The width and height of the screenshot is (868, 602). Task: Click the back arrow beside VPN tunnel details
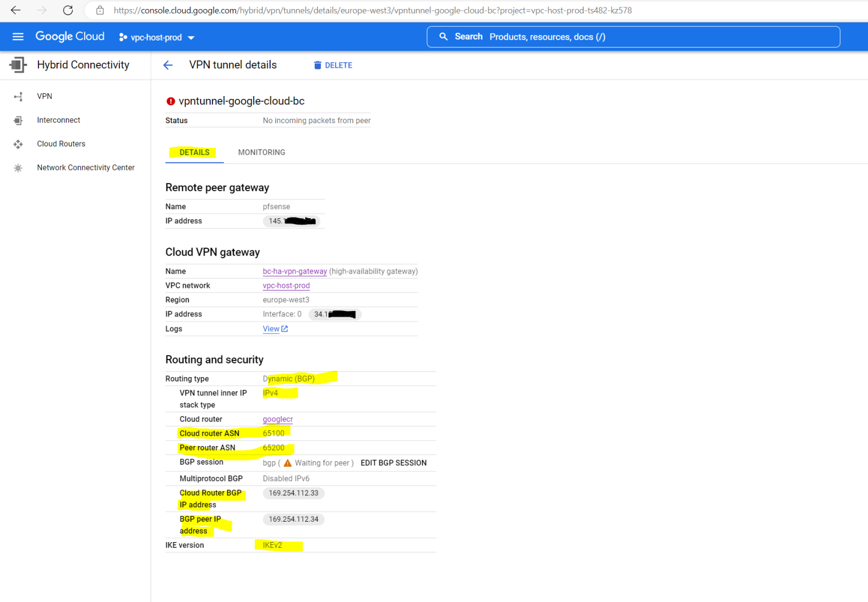coord(168,64)
